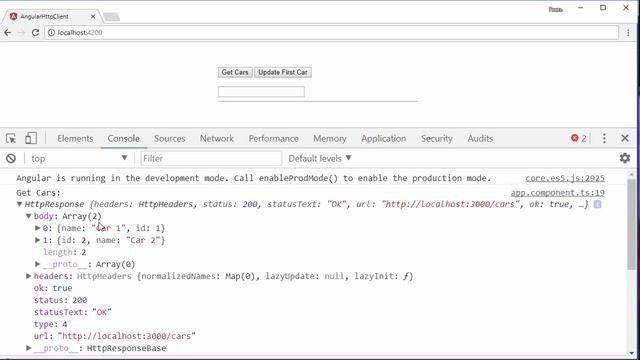640x360 pixels.
Task: Click the blue info icon after HttpResponse
Action: (597, 204)
